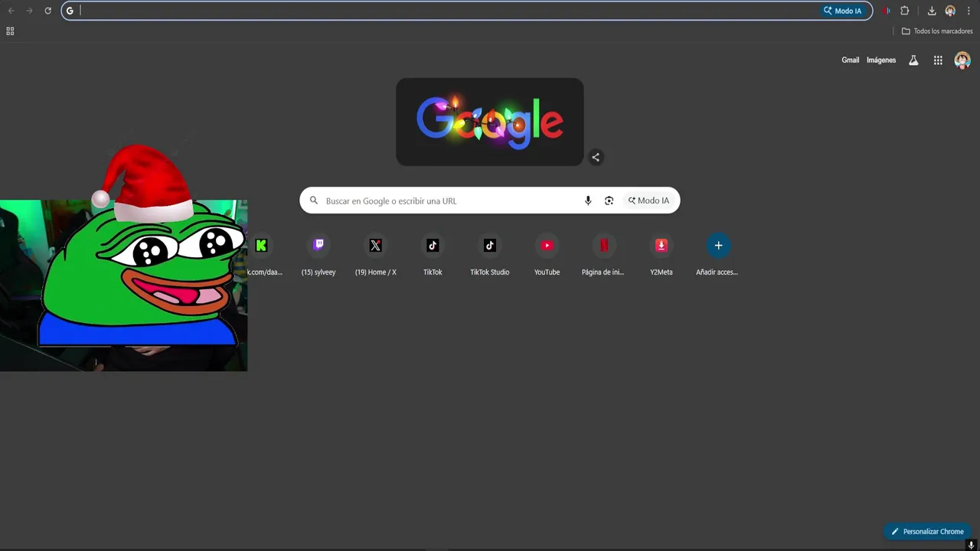Click the browser forward arrow
Screen dimensions: 980x551
pos(29,11)
